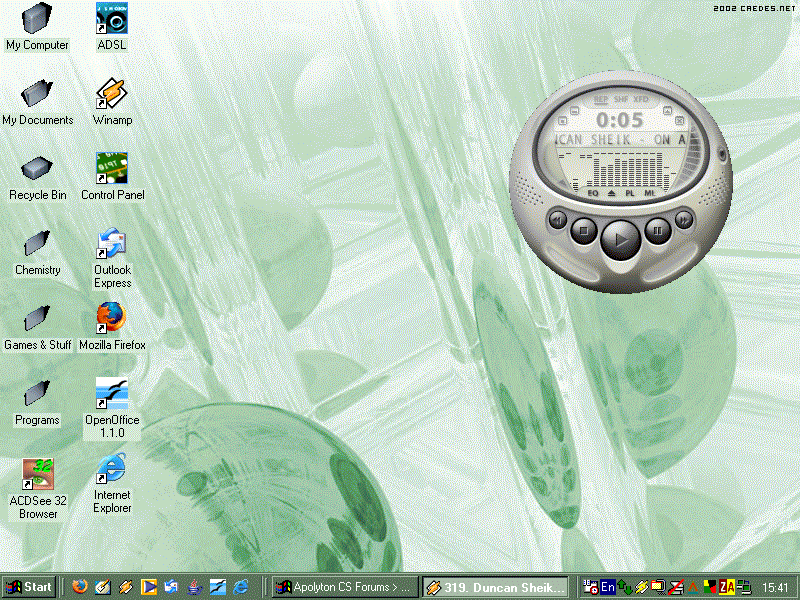This screenshot has width=800, height=600.
Task: Click the Mozilla Firefox desktop icon
Action: (x=111, y=318)
